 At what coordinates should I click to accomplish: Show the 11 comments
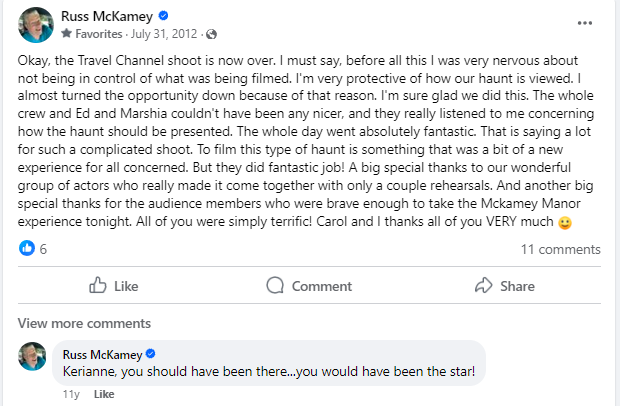[560, 248]
